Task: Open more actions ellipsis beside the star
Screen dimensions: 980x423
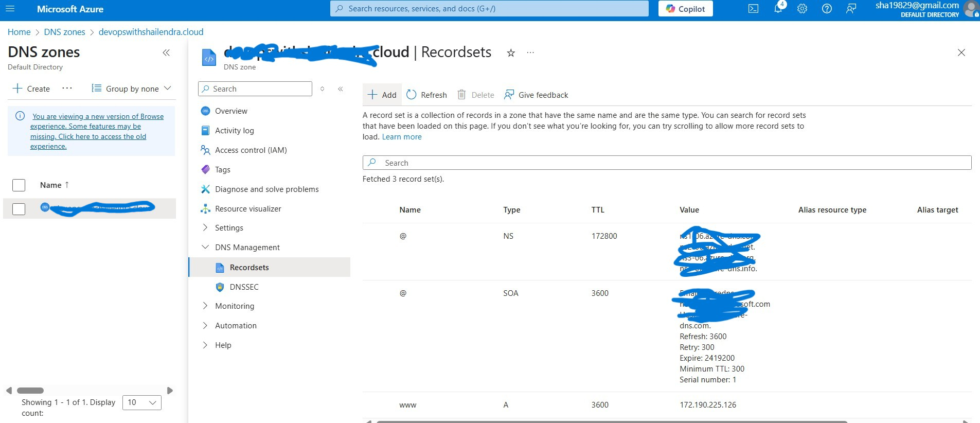Action: pyautogui.click(x=530, y=52)
